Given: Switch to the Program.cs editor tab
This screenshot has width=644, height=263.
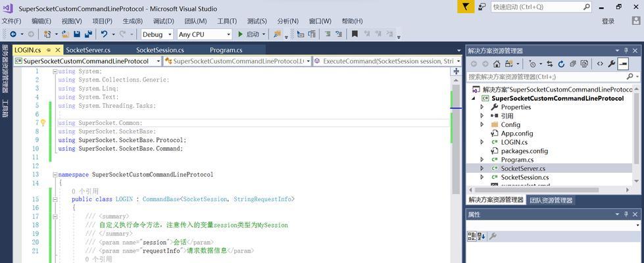Looking at the screenshot, I should coord(226,50).
